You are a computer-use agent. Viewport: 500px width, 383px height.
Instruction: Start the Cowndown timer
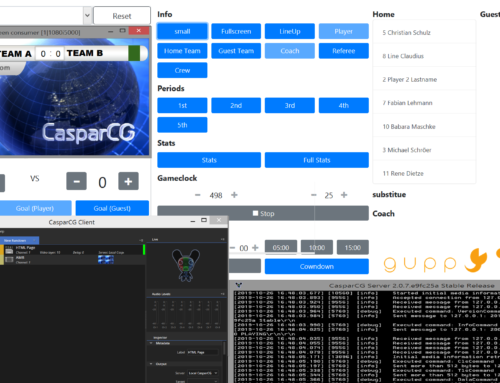[317, 266]
